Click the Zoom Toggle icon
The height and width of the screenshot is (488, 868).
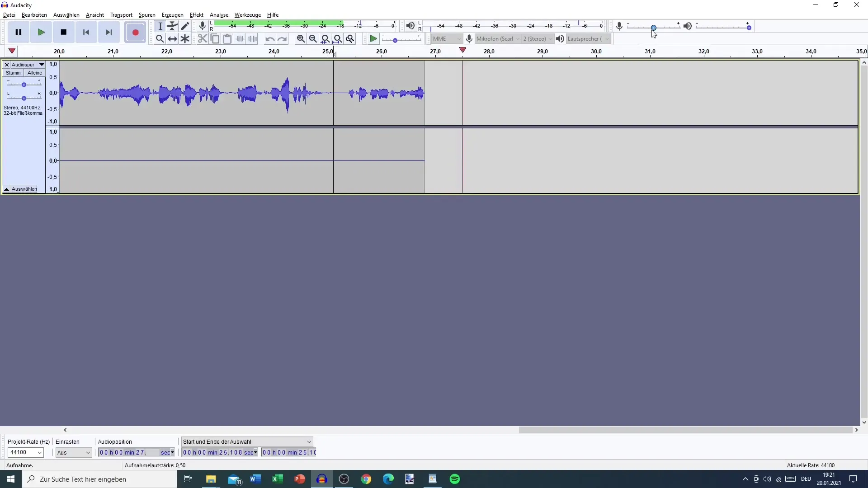[x=350, y=39]
